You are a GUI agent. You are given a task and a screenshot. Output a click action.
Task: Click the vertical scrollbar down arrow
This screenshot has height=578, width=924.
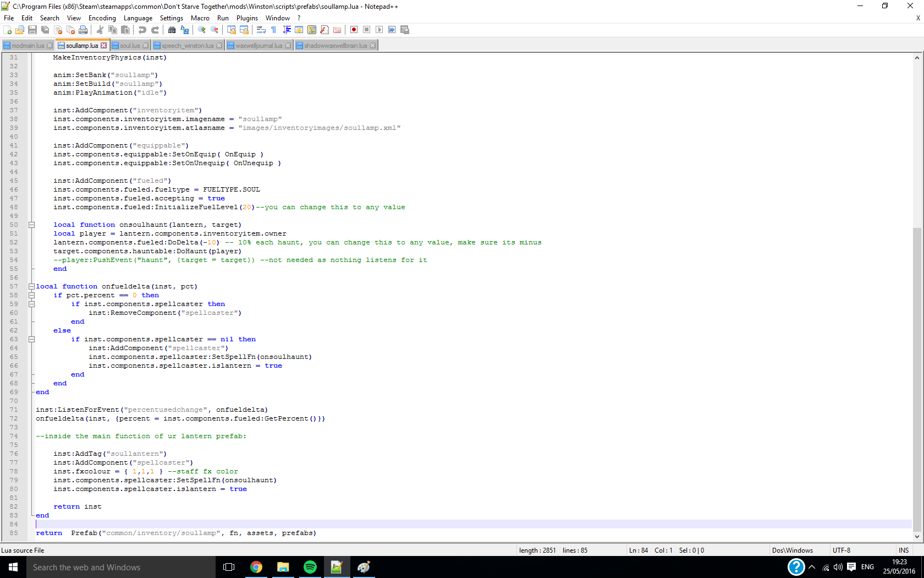point(917,536)
